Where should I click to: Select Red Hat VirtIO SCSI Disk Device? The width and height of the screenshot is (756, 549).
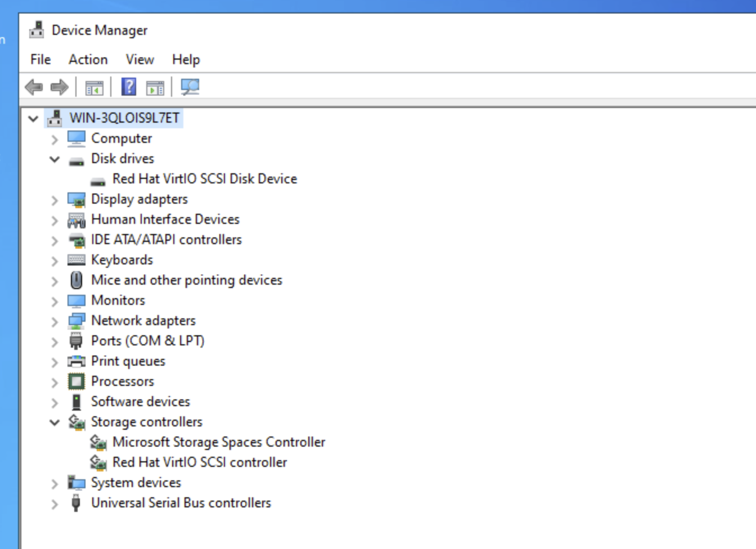point(204,179)
